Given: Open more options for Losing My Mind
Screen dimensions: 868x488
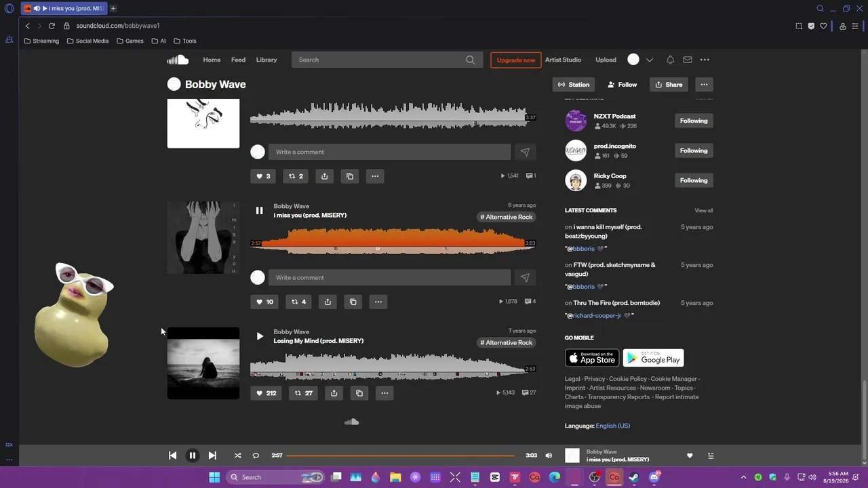Looking at the screenshot, I should point(384,393).
